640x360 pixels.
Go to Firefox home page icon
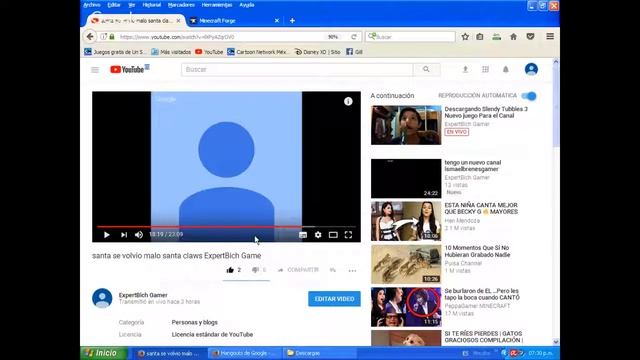click(x=513, y=37)
